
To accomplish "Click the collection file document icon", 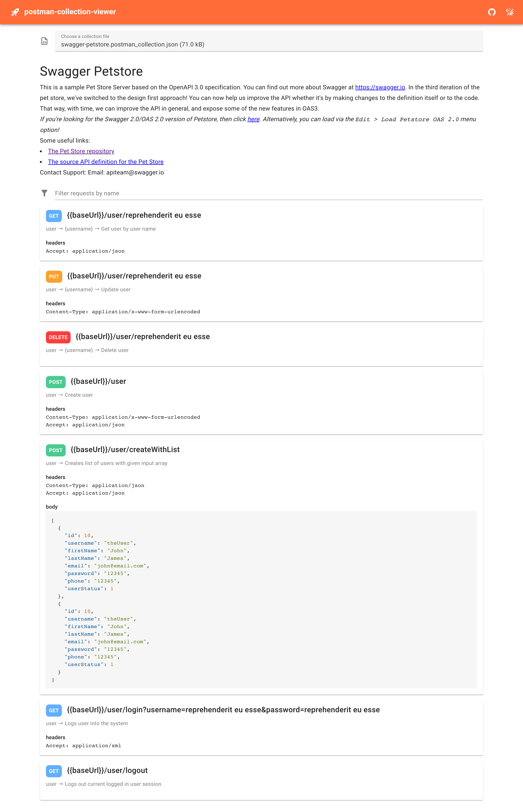I will point(44,41).
